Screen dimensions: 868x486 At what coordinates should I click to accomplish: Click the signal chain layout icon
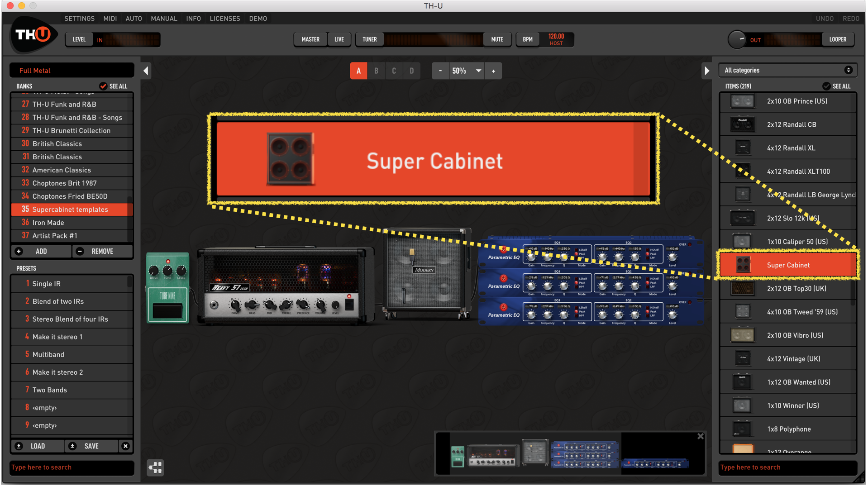click(x=155, y=467)
